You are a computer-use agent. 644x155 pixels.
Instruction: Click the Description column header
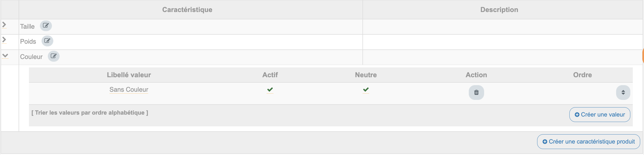499,10
